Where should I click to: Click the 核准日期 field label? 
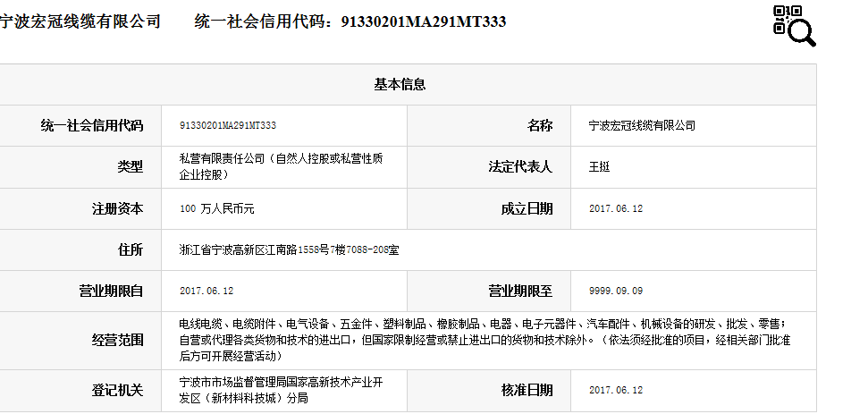click(527, 390)
